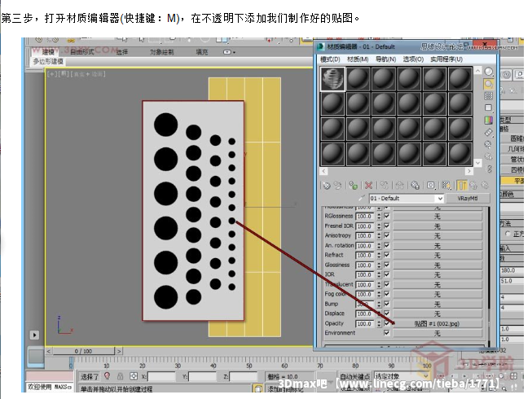Click the Opacity amount 100.0 field
Image resolution: width=532 pixels, height=399 pixels.
tap(366, 324)
